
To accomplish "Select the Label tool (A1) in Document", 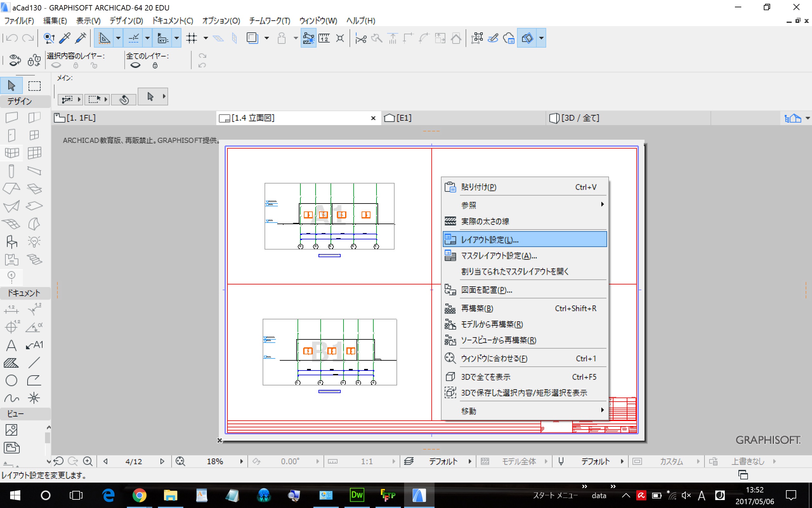I will click(34, 345).
